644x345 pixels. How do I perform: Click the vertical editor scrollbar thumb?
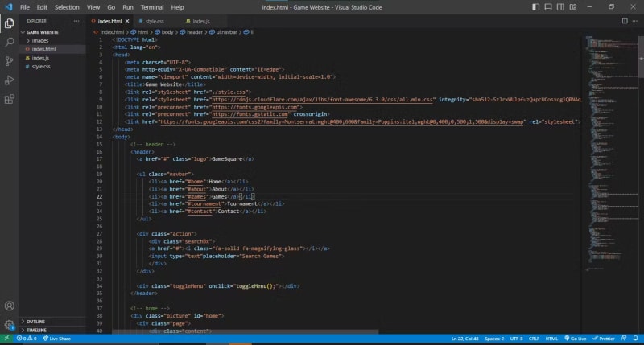641,56
